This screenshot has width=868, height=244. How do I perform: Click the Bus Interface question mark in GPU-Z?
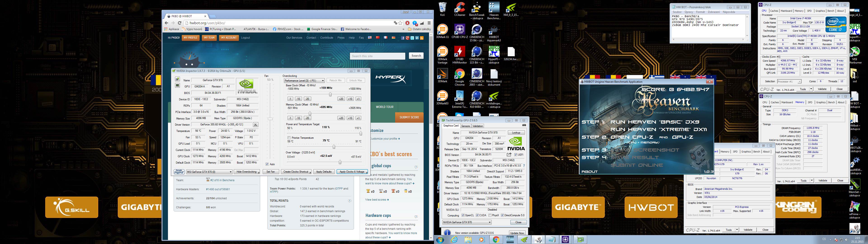click(524, 166)
